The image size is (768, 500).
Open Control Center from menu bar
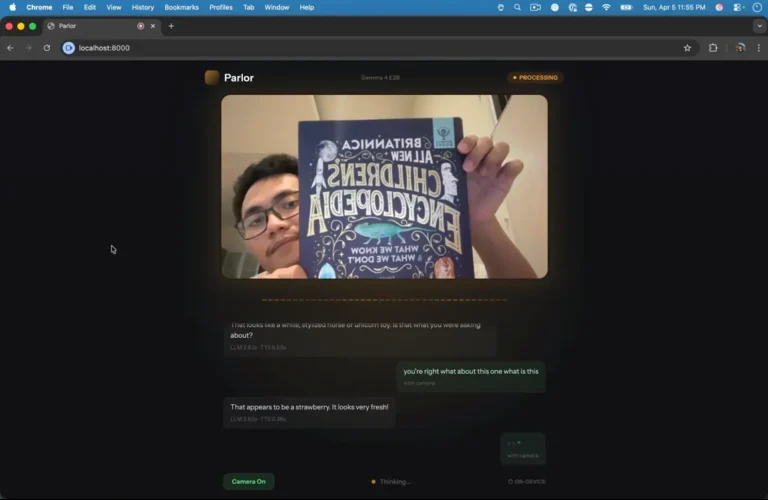pos(739,7)
